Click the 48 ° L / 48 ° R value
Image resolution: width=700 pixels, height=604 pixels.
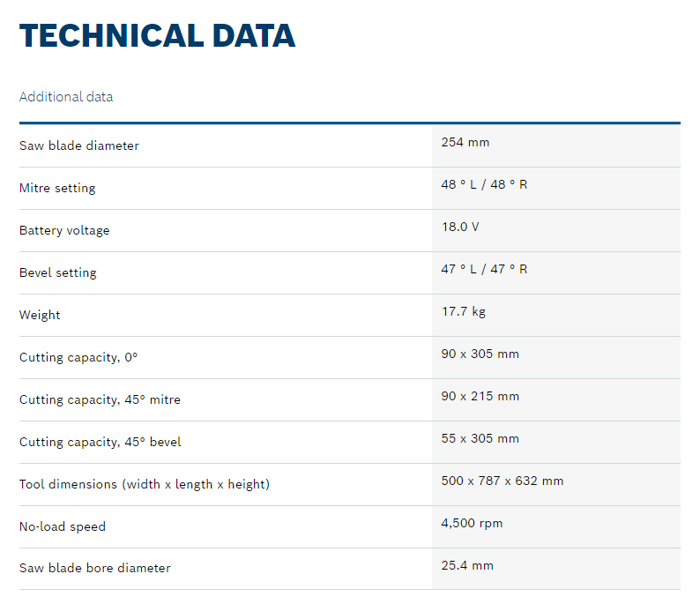[x=484, y=184]
